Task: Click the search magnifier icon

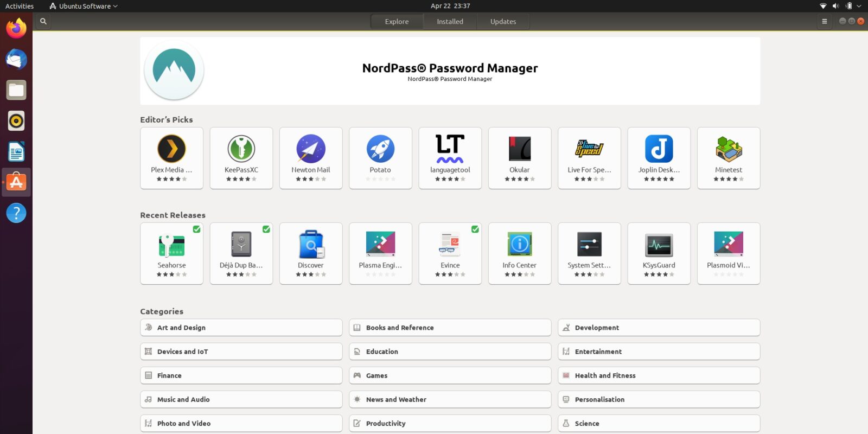Action: click(43, 22)
